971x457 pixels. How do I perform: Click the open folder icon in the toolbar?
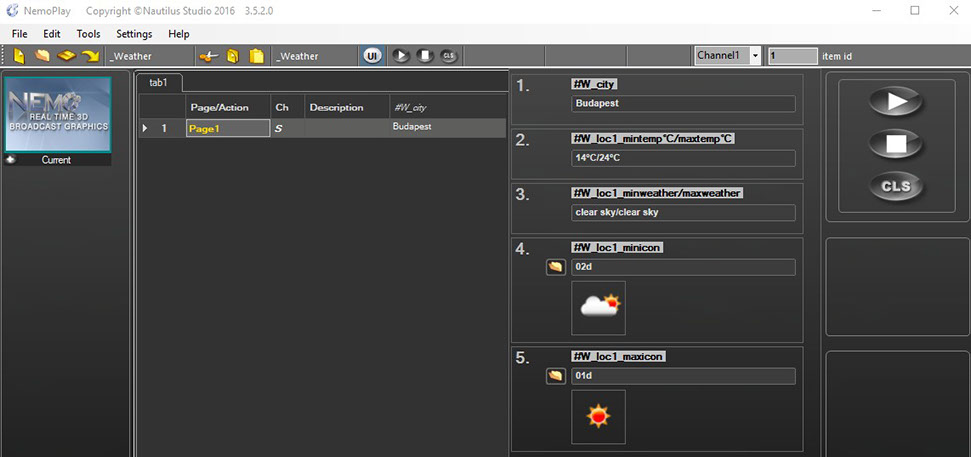[42, 56]
